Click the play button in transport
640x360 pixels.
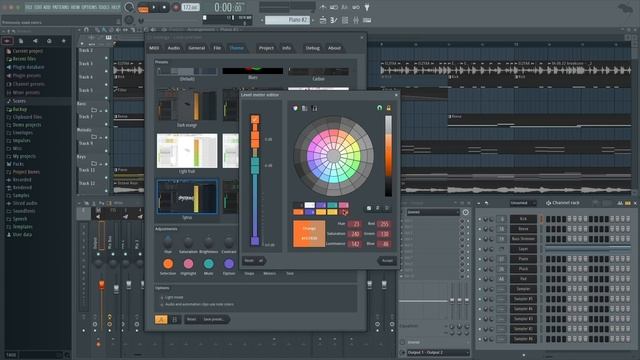(x=154, y=7)
